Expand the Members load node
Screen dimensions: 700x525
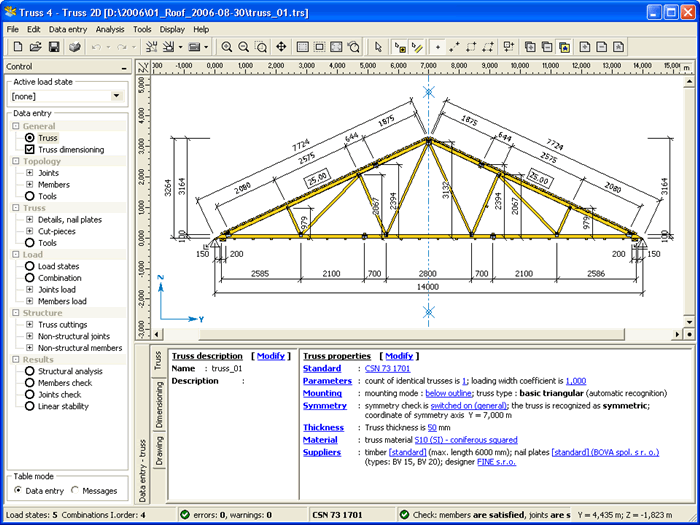click(30, 300)
